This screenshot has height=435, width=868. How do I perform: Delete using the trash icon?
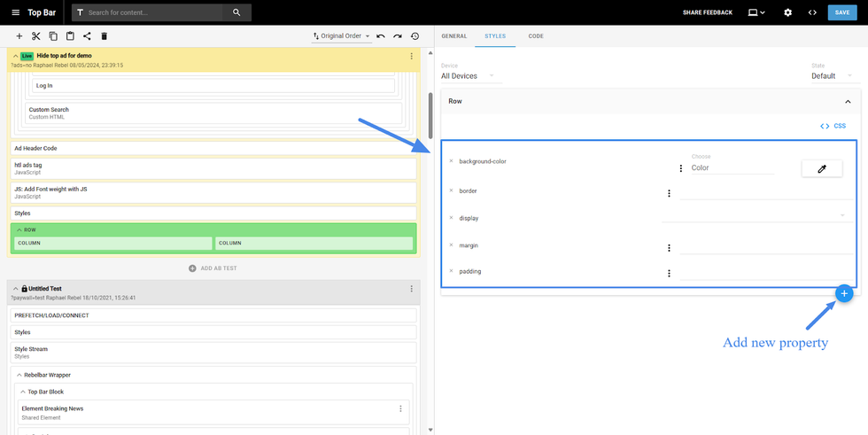tap(104, 36)
